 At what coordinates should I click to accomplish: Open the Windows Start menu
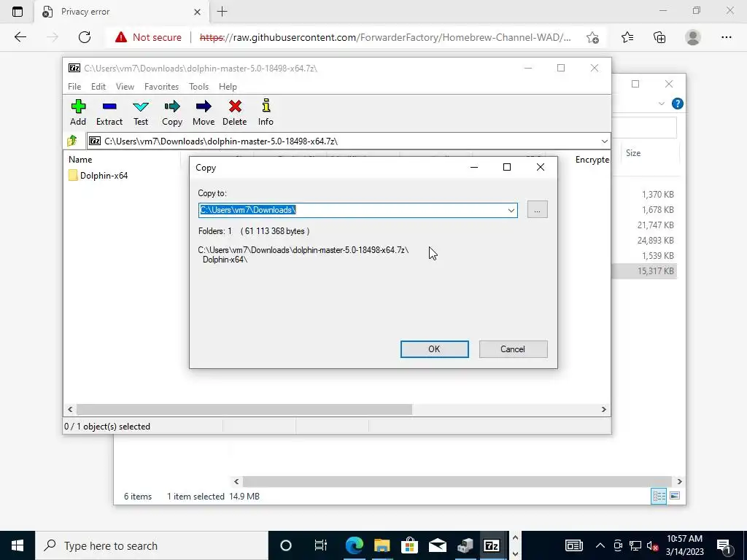(x=18, y=545)
